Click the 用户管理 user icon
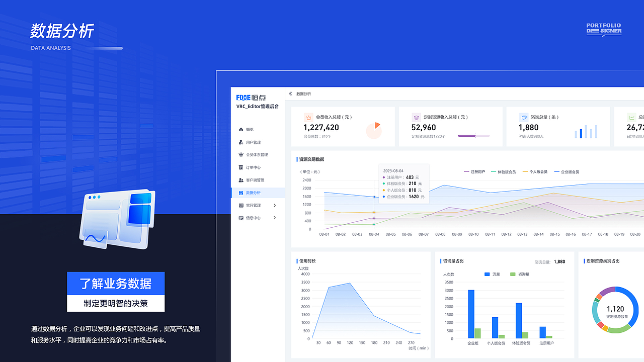The image size is (644, 362). pos(241,142)
